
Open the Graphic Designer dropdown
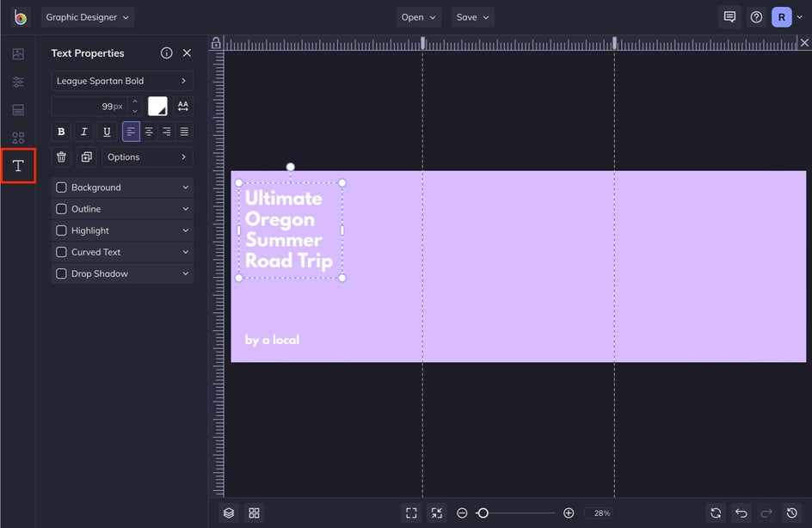click(88, 17)
